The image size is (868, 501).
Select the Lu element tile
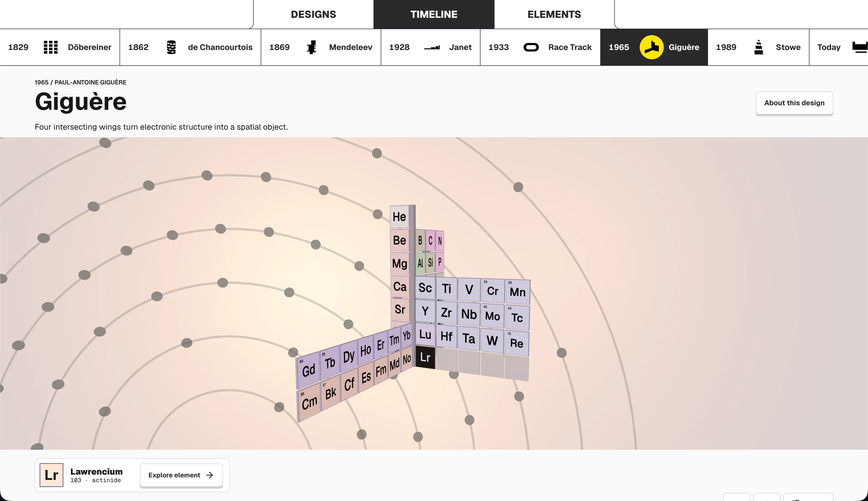425,334
